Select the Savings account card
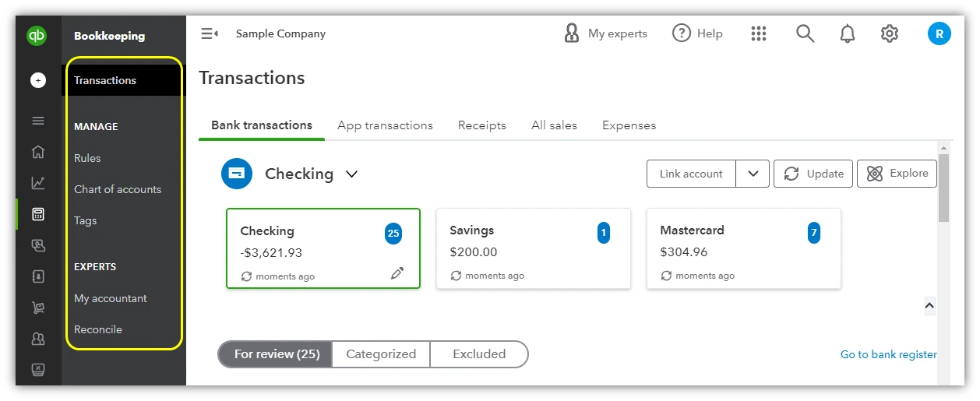This screenshot has height=401, width=980. click(533, 248)
